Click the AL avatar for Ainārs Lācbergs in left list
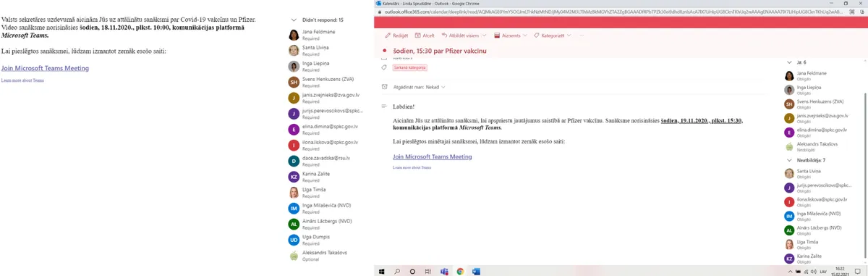This screenshot has height=276, width=868. point(294,224)
